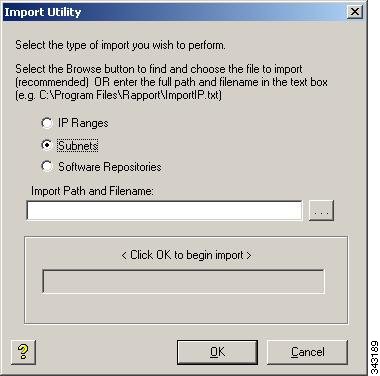This screenshot has width=380, height=376.
Task: Open help via the question mark icon
Action: click(23, 352)
